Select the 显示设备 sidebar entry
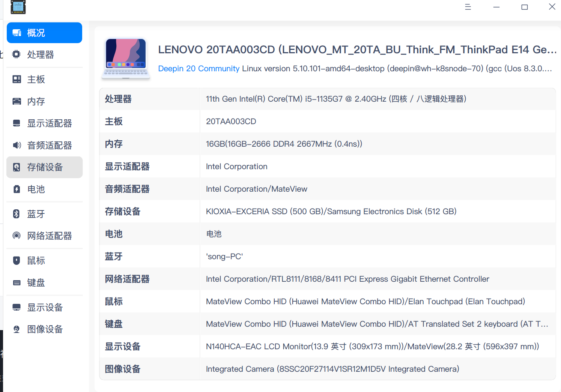This screenshot has width=561, height=392. click(x=44, y=307)
